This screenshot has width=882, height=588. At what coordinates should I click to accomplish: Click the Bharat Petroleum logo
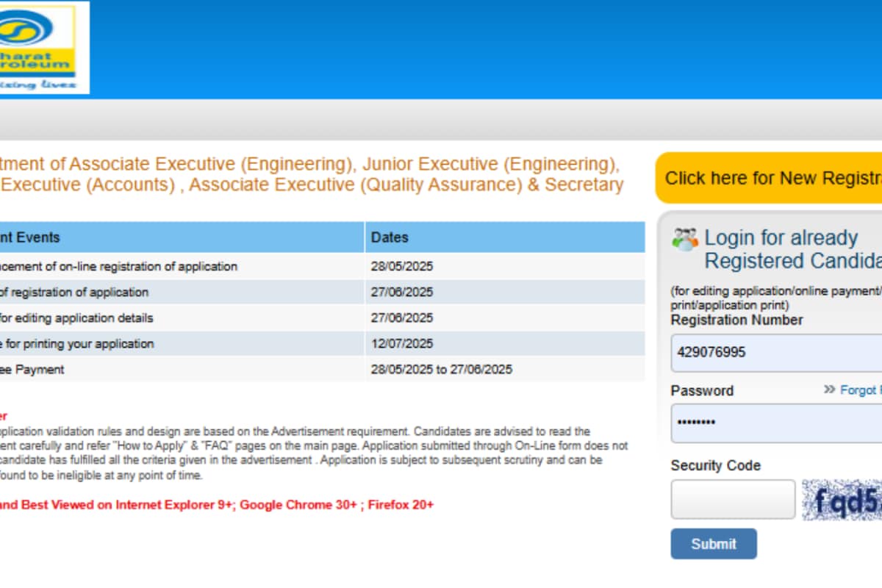pyautogui.click(x=44, y=48)
